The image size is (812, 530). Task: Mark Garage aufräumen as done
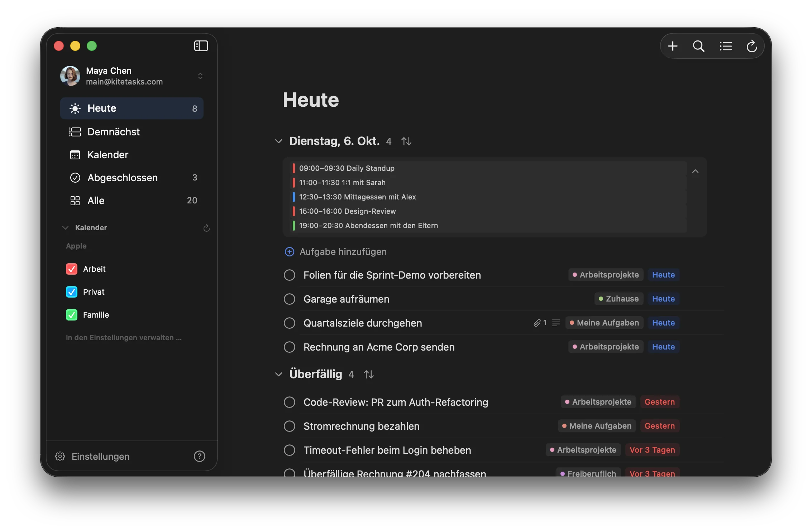(289, 299)
